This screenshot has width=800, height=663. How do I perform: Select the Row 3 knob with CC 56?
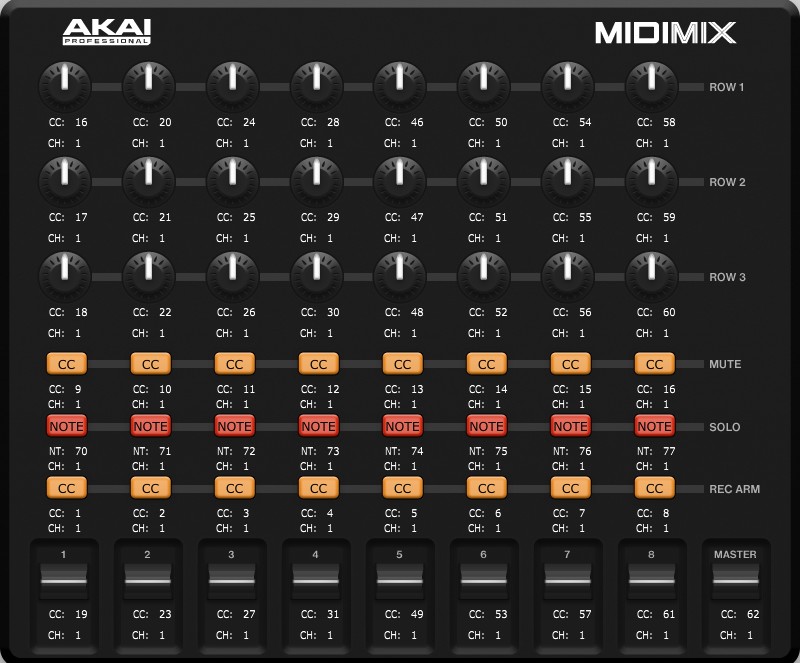568,276
